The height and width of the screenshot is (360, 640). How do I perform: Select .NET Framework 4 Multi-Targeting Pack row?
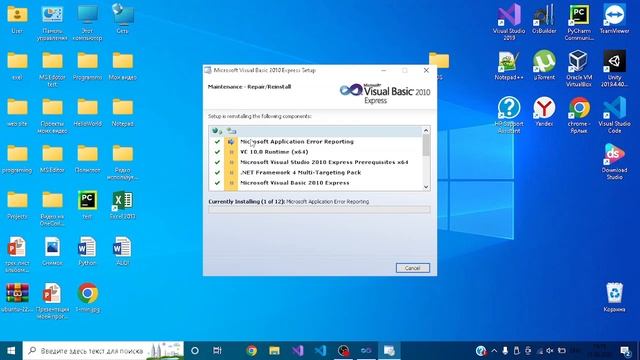316,172
